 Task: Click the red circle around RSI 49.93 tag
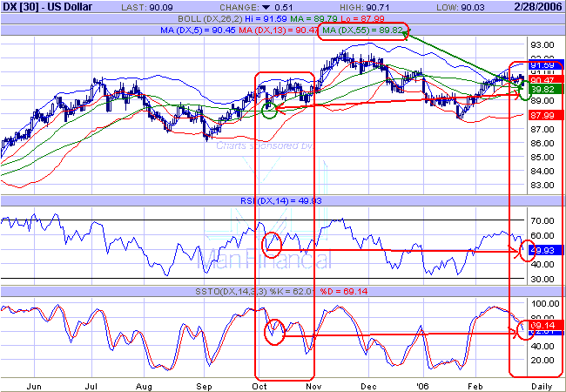528,253
